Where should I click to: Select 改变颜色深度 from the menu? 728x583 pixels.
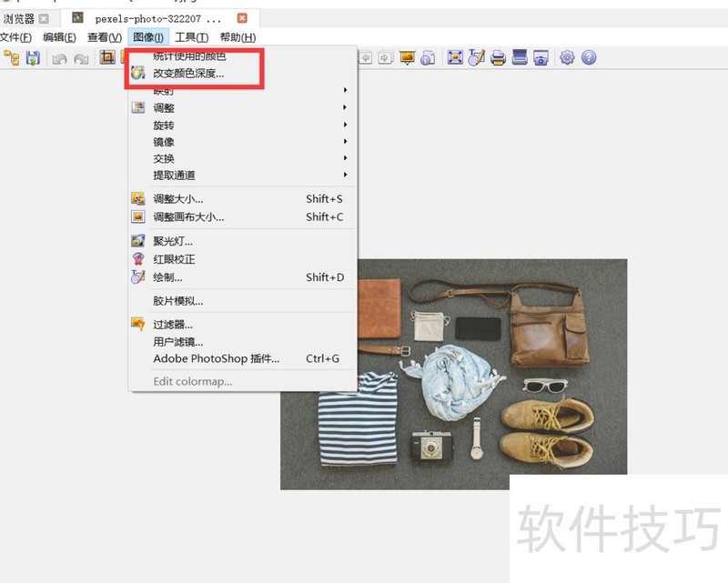tap(187, 72)
